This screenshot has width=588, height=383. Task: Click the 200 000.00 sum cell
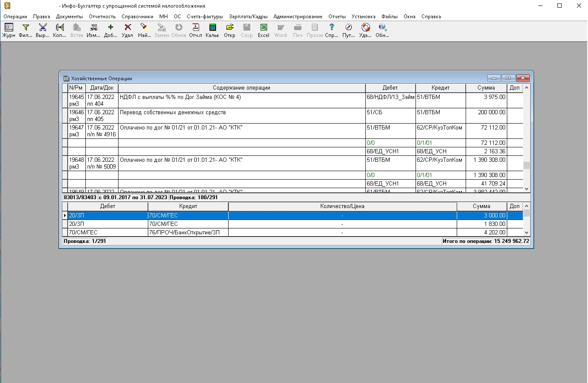(x=486, y=116)
